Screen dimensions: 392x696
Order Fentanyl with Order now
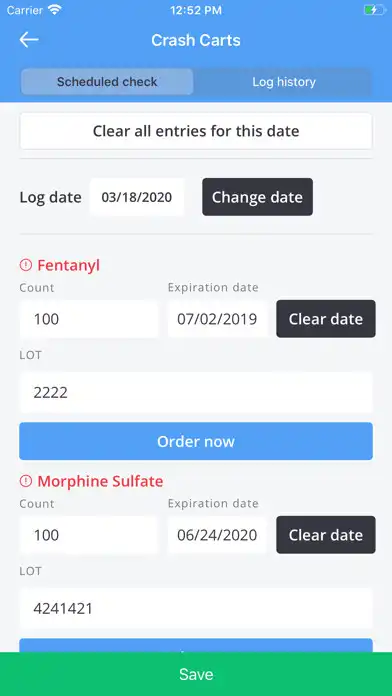coord(196,441)
